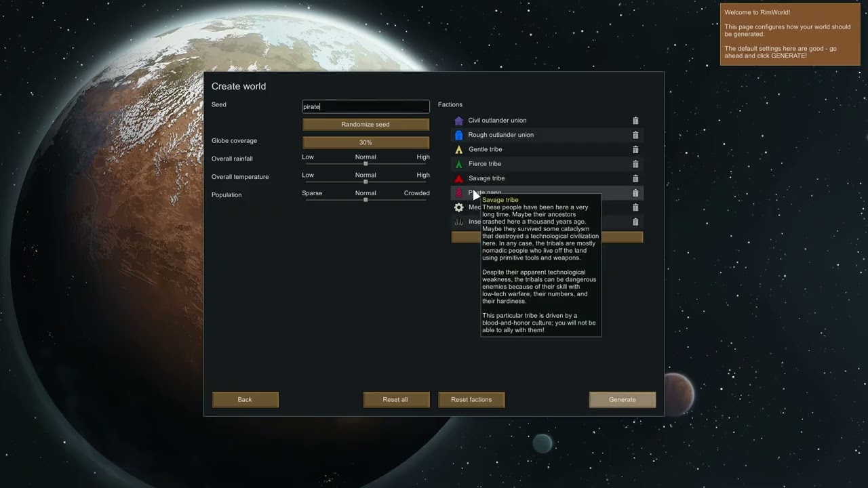Click the Crowded population label
This screenshot has height=488, width=868.
[416, 193]
